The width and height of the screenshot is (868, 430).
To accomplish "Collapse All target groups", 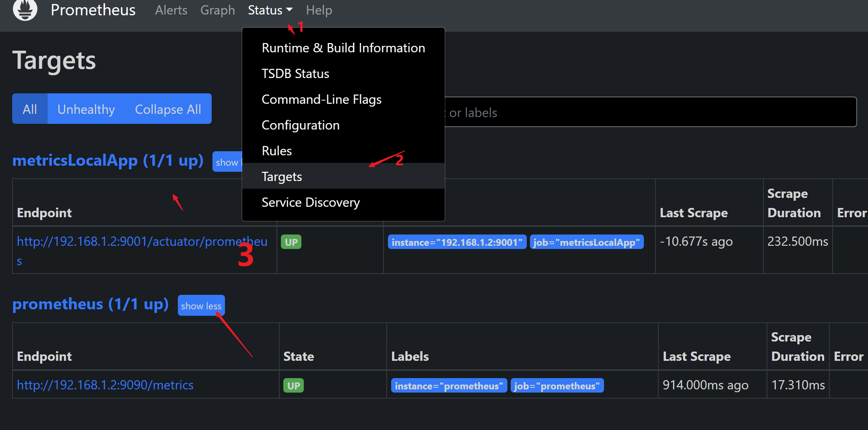I will [168, 109].
